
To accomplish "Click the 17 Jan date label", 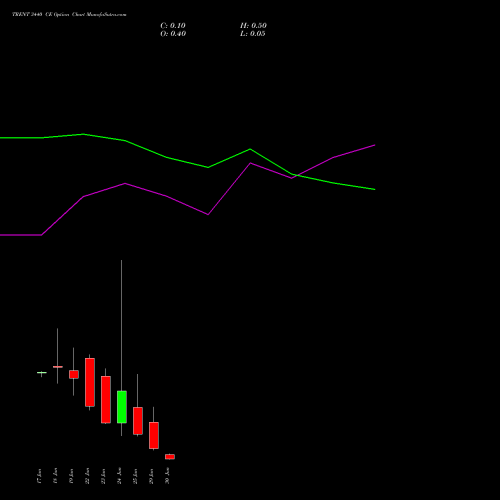I will coord(39,476).
